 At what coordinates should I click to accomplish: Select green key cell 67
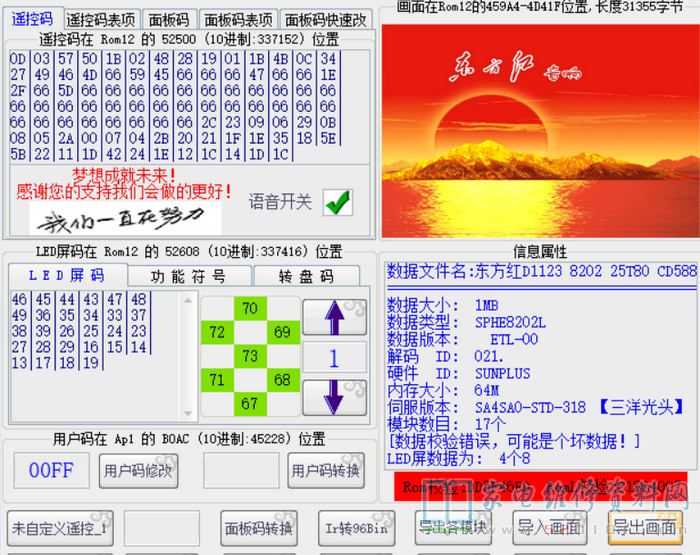250,404
